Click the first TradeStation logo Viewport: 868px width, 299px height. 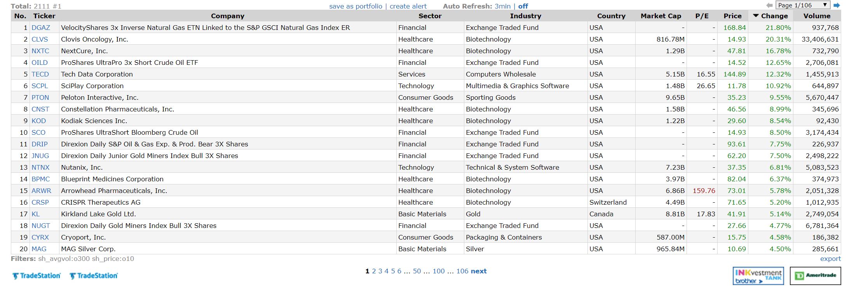click(37, 276)
